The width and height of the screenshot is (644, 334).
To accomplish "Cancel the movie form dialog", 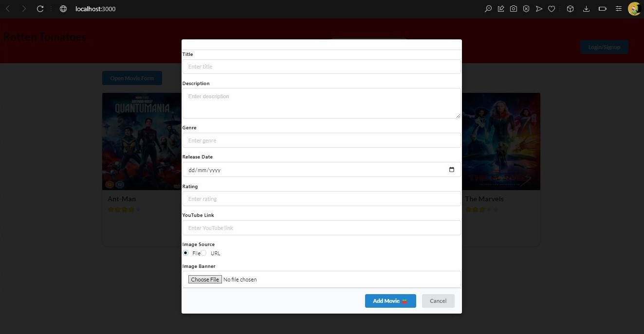I will pos(438,301).
